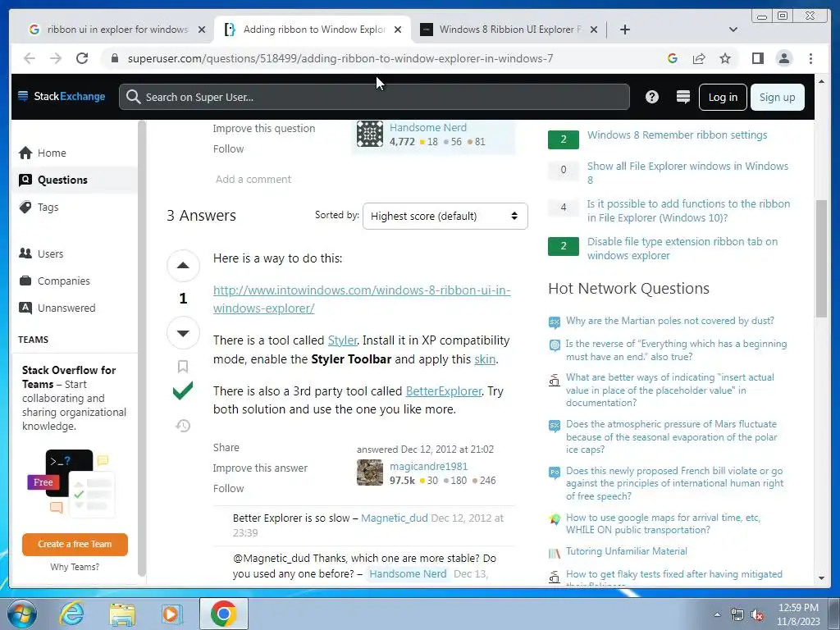Open 'Windows 8 Remember ribbon settings' question

point(677,135)
